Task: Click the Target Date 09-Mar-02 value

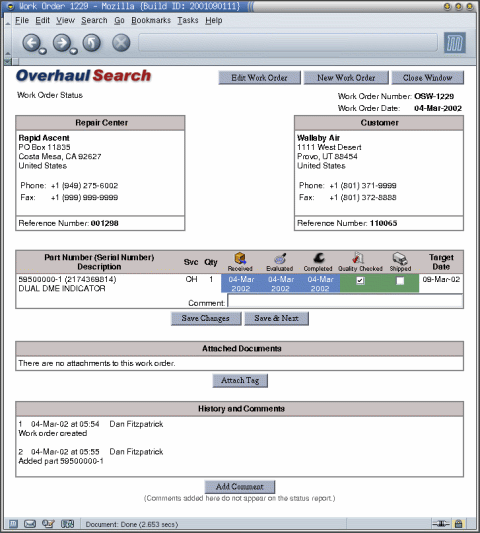Action: click(x=441, y=279)
